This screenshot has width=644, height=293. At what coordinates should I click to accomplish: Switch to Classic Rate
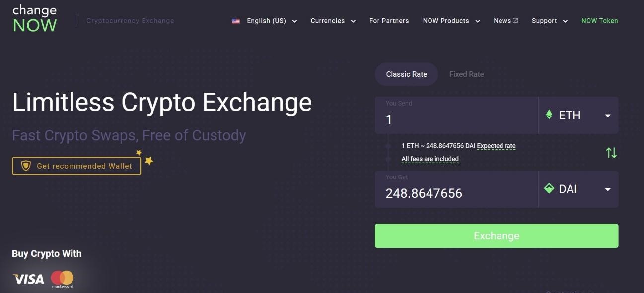407,74
